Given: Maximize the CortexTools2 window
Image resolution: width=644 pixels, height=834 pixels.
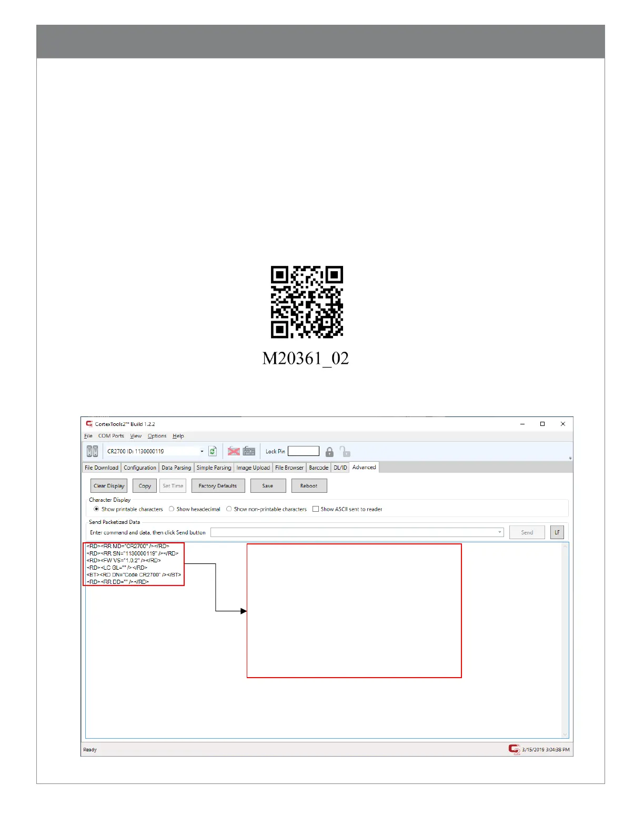Looking at the screenshot, I should pyautogui.click(x=542, y=424).
